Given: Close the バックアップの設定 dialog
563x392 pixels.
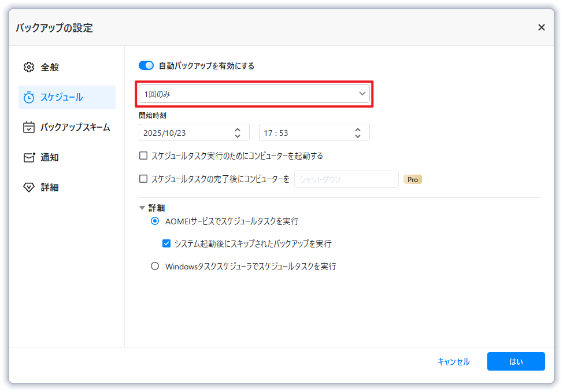Looking at the screenshot, I should coord(542,27).
